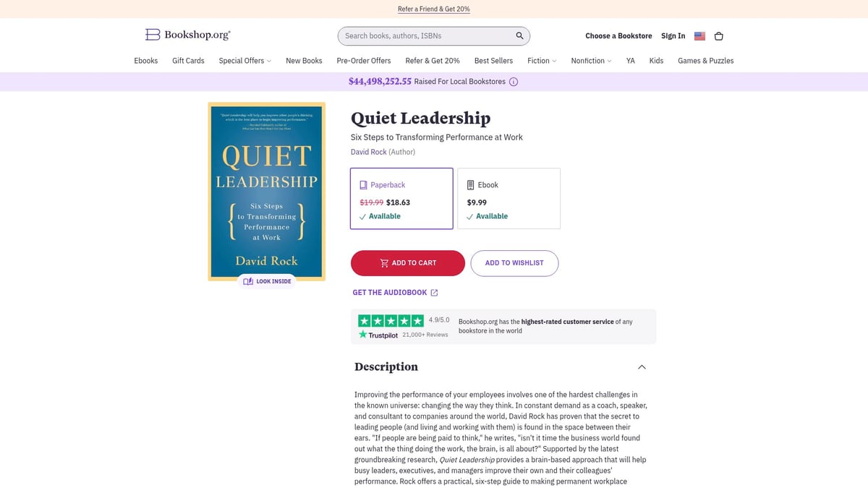Click the Available checkmark under Paperback
Screen dimensions: 868x488
click(x=362, y=216)
